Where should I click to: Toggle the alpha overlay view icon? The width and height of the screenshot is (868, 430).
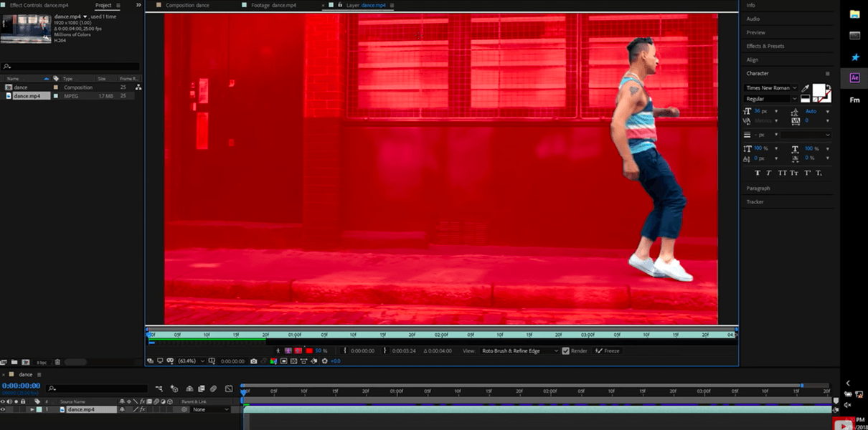(298, 350)
